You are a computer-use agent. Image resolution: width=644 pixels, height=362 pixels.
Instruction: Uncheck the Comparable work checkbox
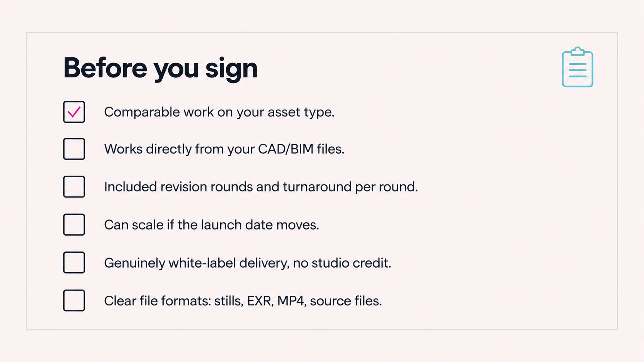tap(74, 112)
